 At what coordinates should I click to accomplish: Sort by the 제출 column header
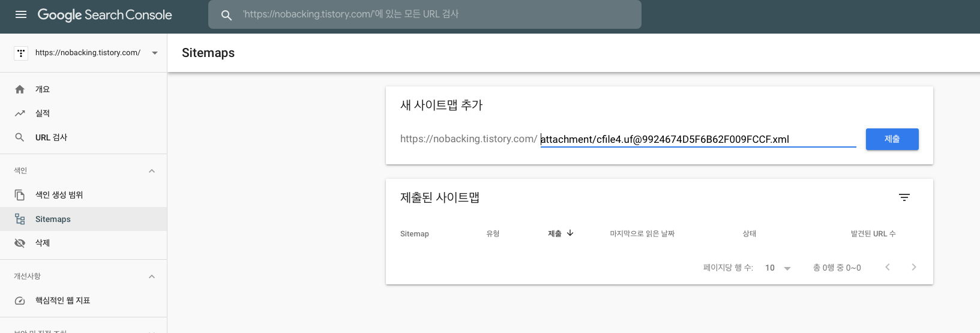click(x=555, y=234)
